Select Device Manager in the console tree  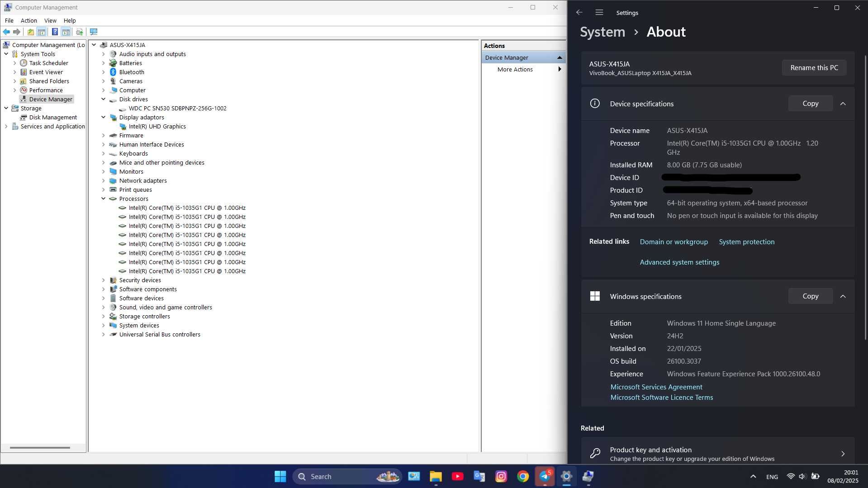[x=51, y=99]
